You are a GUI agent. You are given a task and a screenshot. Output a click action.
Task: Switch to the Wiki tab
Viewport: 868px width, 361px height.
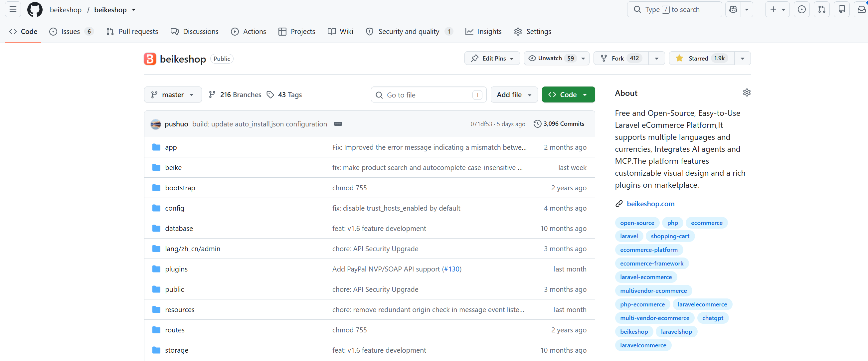340,31
